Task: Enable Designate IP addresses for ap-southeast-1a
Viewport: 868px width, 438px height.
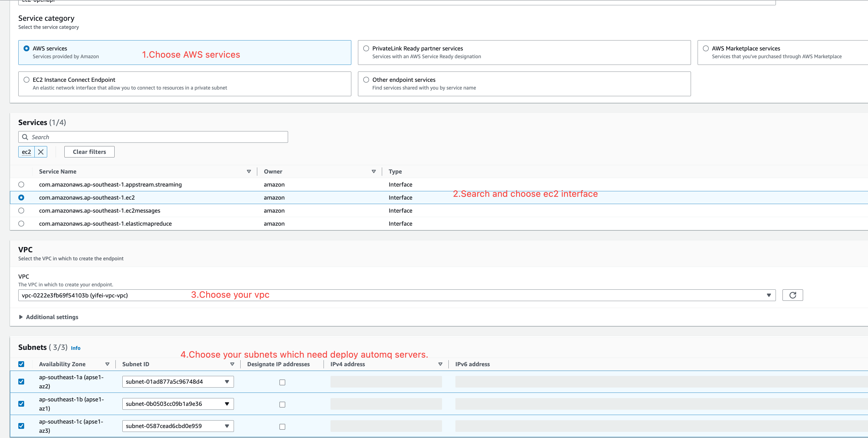Action: [282, 382]
